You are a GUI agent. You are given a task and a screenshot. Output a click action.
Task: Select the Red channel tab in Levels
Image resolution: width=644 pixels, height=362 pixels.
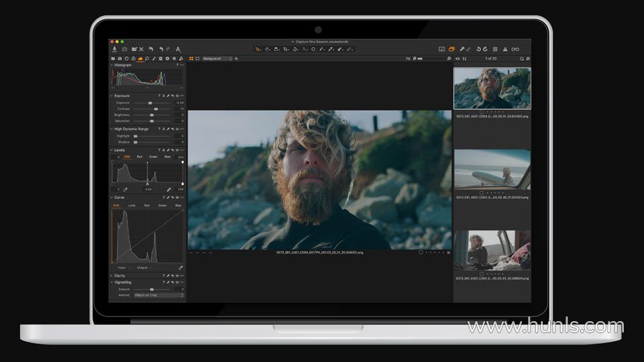tap(140, 157)
